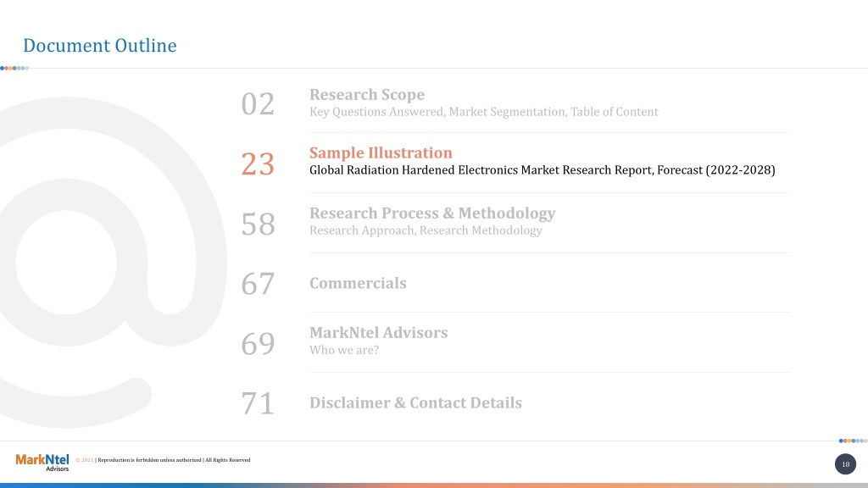Open Disclaimer & Contact Details heading
868x488 pixels.
pyautogui.click(x=415, y=402)
